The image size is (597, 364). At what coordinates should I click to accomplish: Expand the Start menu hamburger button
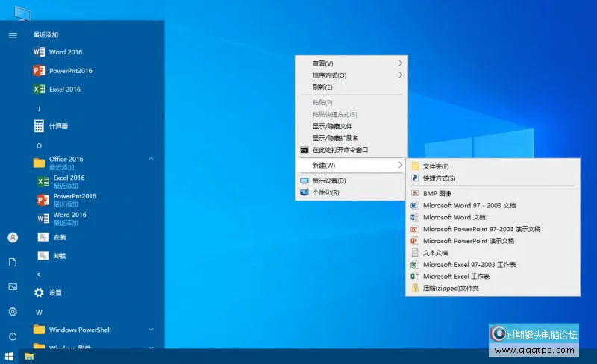[13, 34]
